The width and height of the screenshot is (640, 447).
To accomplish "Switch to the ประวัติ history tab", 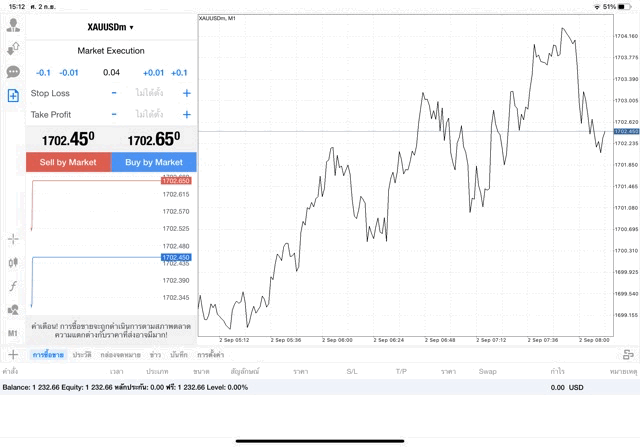I will [x=81, y=355].
